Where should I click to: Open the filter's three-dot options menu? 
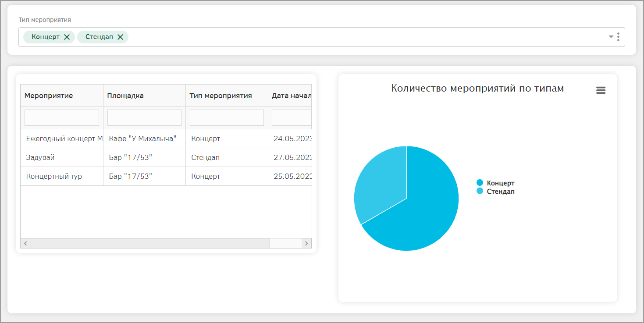[618, 37]
